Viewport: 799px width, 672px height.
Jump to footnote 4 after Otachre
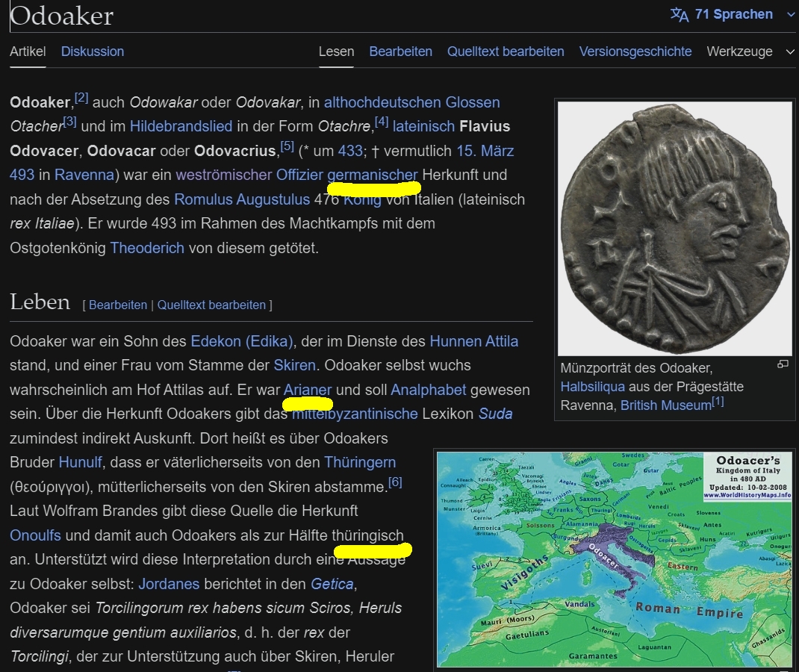381,122
